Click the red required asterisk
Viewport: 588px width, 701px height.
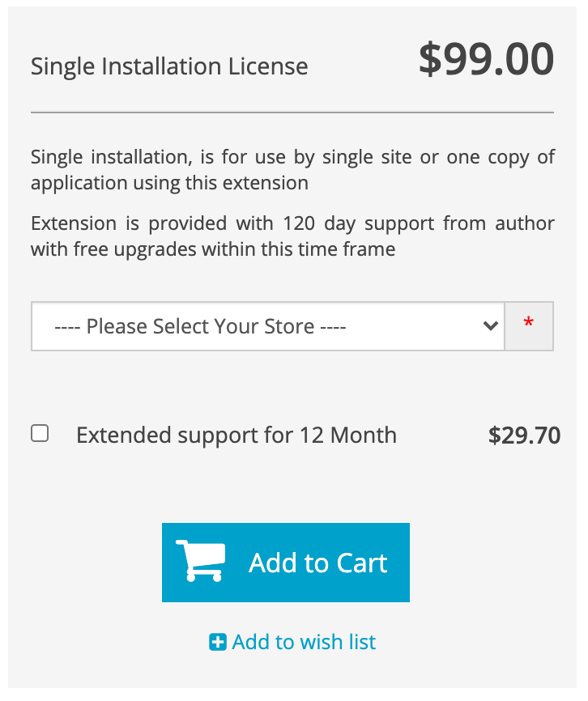tap(529, 323)
